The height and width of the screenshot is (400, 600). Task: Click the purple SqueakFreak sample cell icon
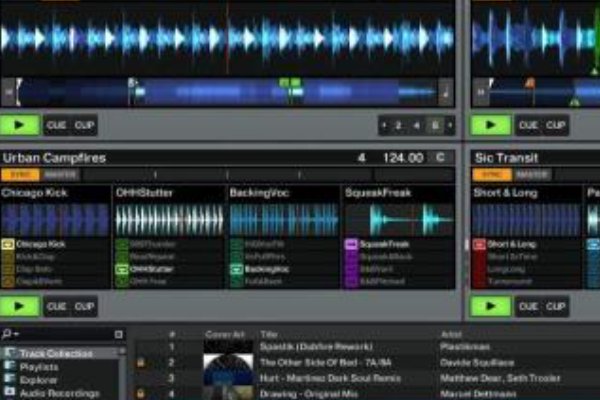click(x=351, y=244)
